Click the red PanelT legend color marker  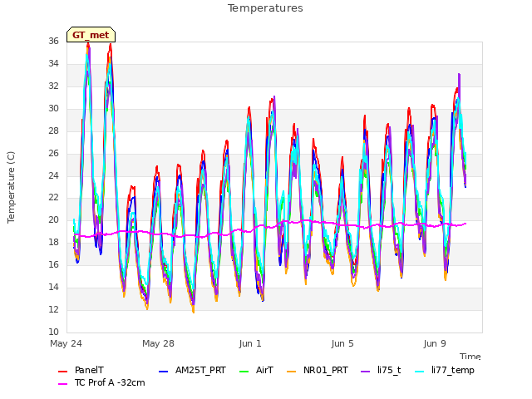pyautogui.click(x=63, y=372)
